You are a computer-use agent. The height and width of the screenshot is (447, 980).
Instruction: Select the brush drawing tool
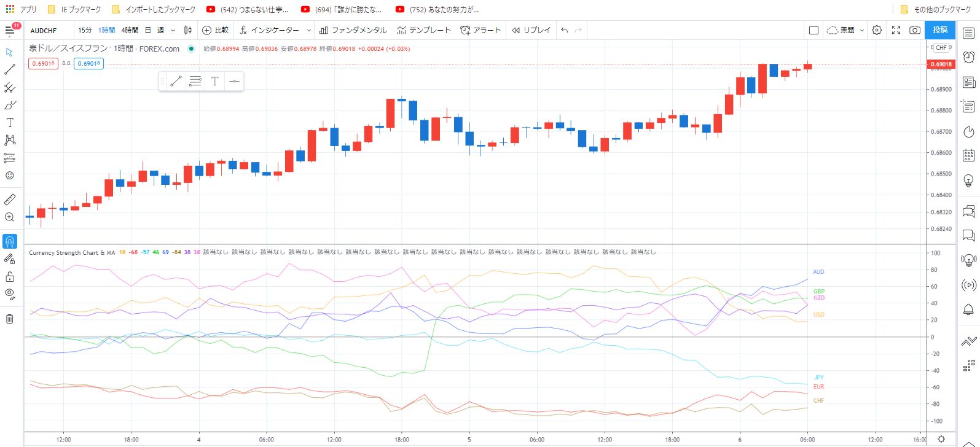pyautogui.click(x=10, y=105)
